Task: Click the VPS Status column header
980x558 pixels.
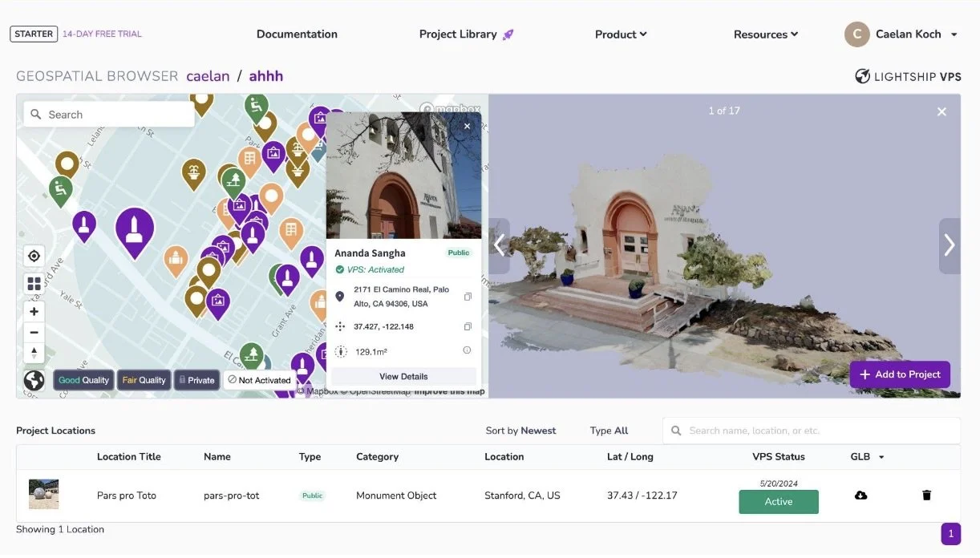Action: click(x=779, y=457)
